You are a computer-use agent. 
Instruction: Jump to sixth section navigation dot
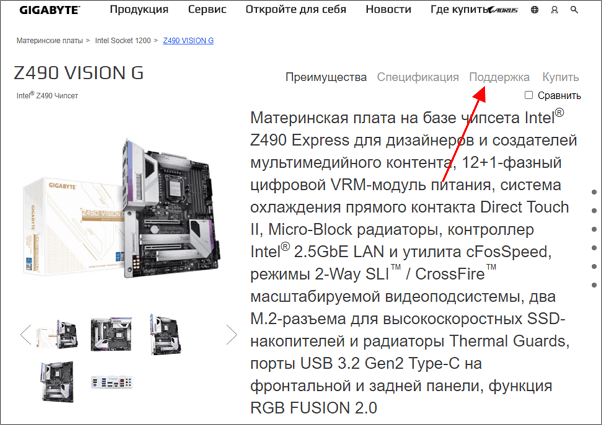pos(594,285)
